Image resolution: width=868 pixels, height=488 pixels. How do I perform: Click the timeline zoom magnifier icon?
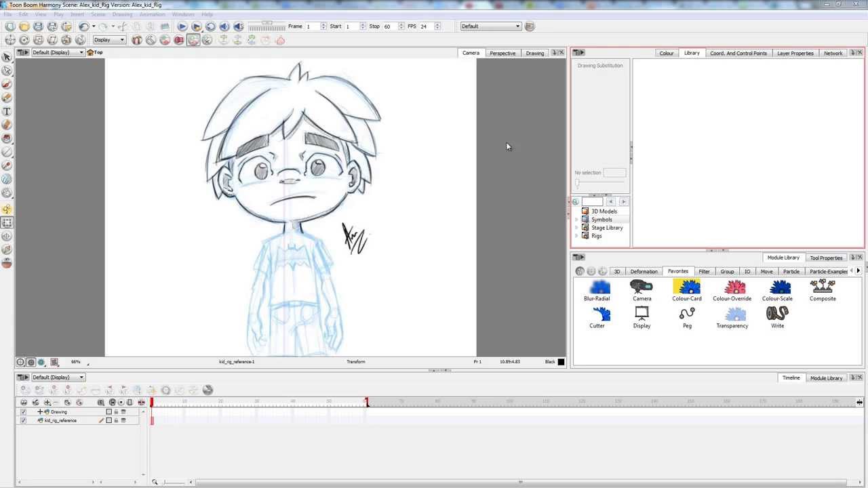[155, 482]
